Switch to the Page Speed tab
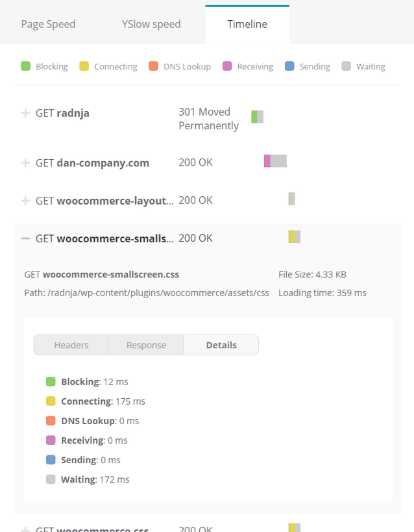This screenshot has width=414, height=532. pos(48,24)
